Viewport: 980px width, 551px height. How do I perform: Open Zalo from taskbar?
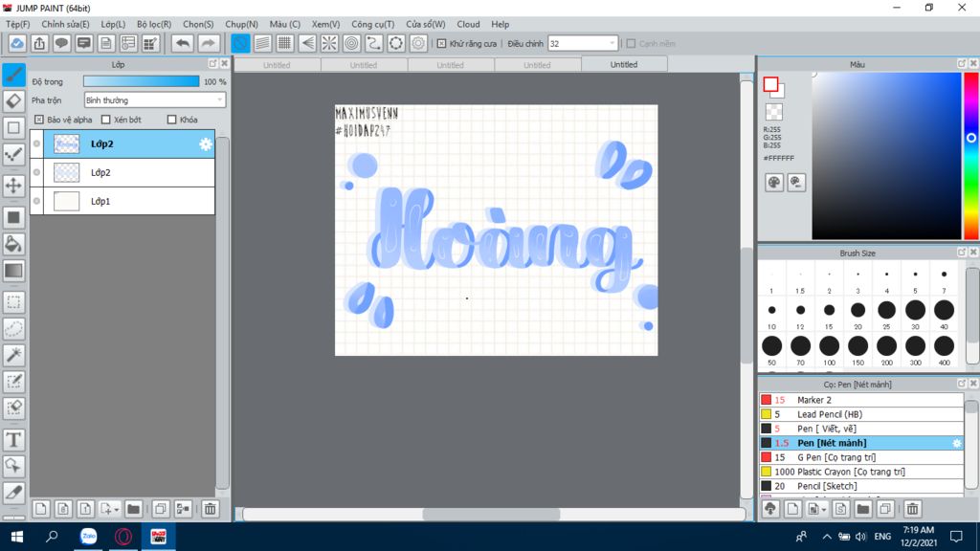coord(89,537)
